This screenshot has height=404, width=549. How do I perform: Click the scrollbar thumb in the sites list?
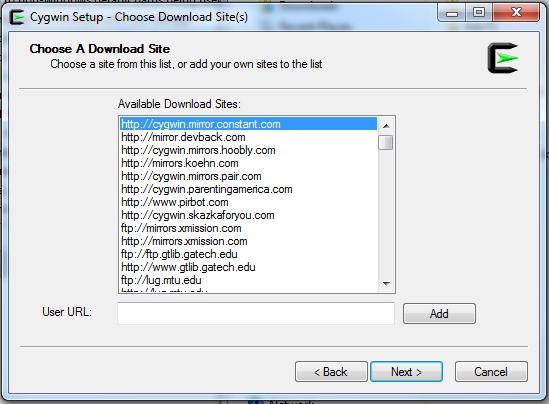point(386,142)
